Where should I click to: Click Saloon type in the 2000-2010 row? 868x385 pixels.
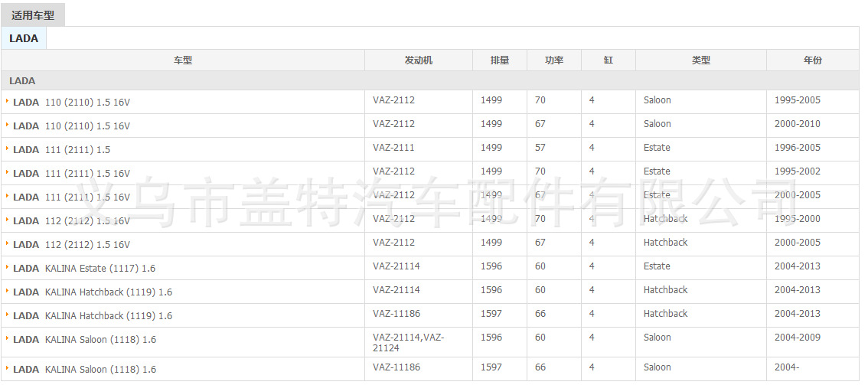657,124
